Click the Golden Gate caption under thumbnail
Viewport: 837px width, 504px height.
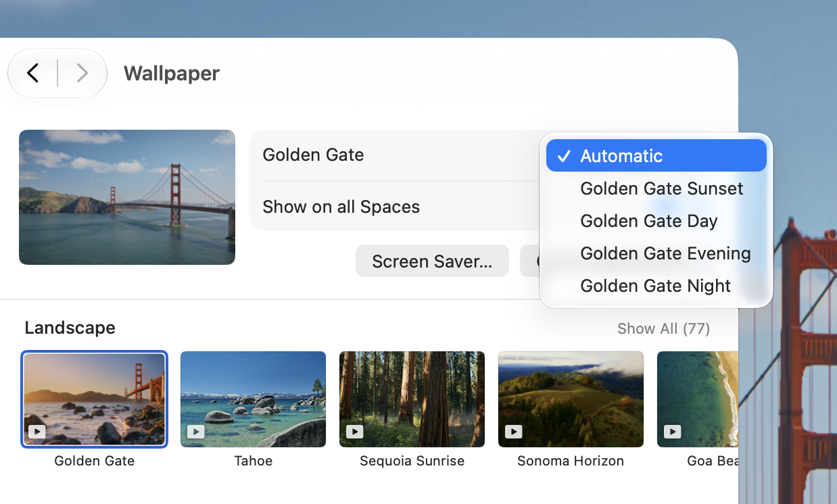[x=95, y=461]
